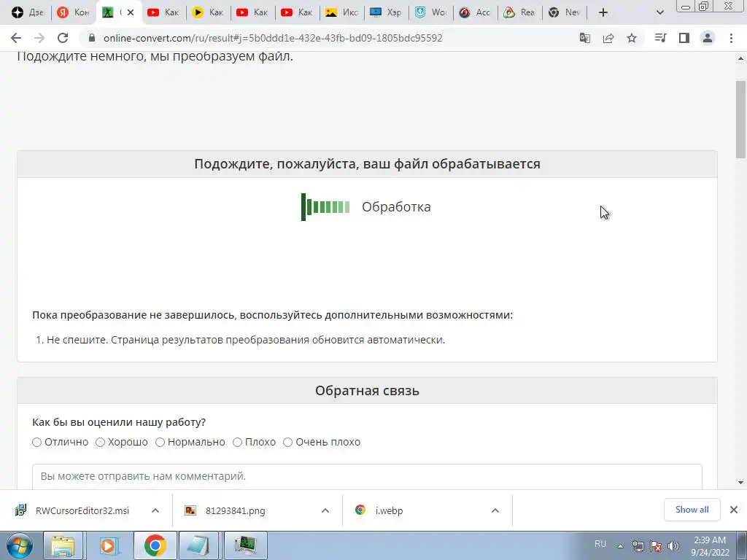
Task: Click Show all downloads
Action: click(x=692, y=510)
